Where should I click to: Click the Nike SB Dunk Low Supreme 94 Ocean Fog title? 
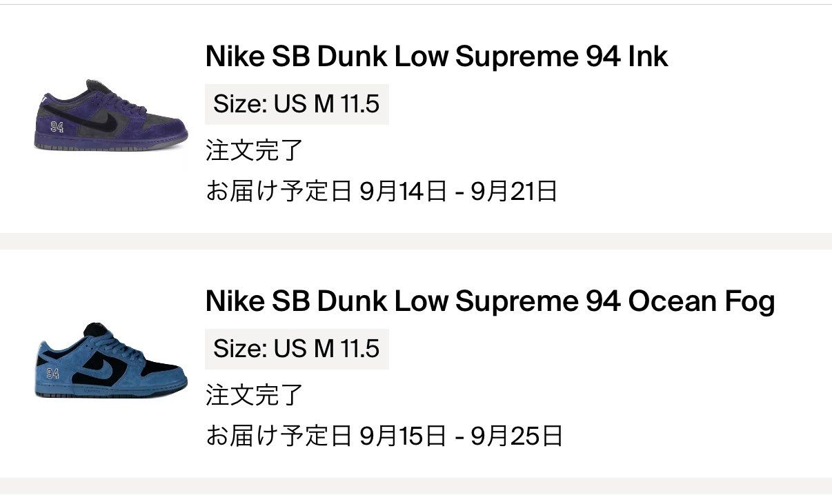pyautogui.click(x=490, y=301)
